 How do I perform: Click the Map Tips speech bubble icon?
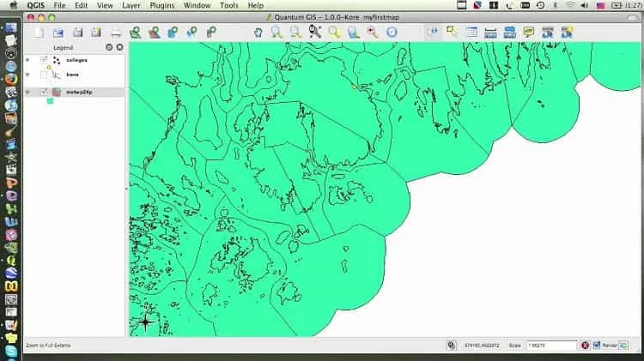(x=529, y=32)
